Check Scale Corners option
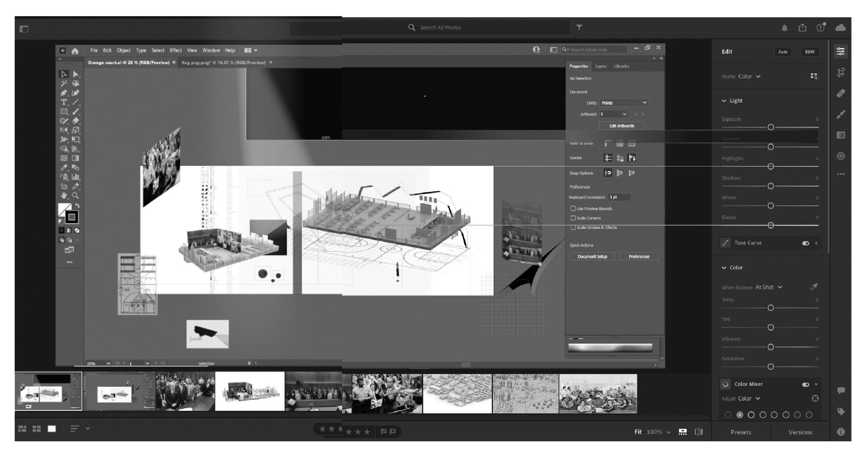 (x=573, y=218)
